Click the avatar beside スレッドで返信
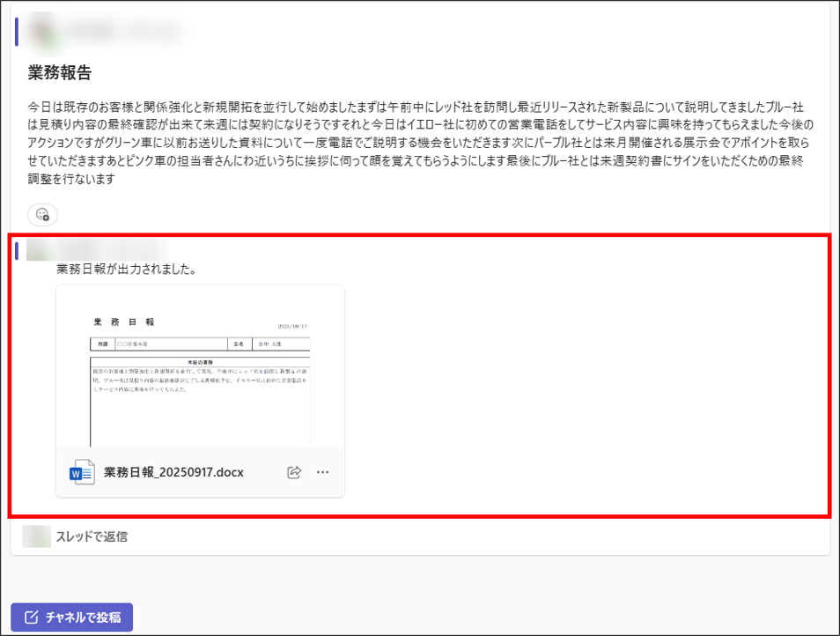This screenshot has height=636, width=840. (x=36, y=536)
